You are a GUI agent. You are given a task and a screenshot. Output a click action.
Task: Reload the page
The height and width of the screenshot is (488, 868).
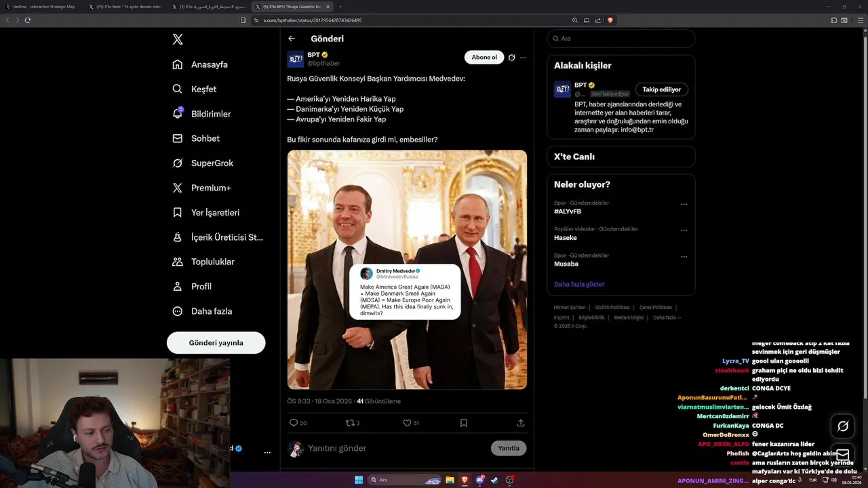27,20
